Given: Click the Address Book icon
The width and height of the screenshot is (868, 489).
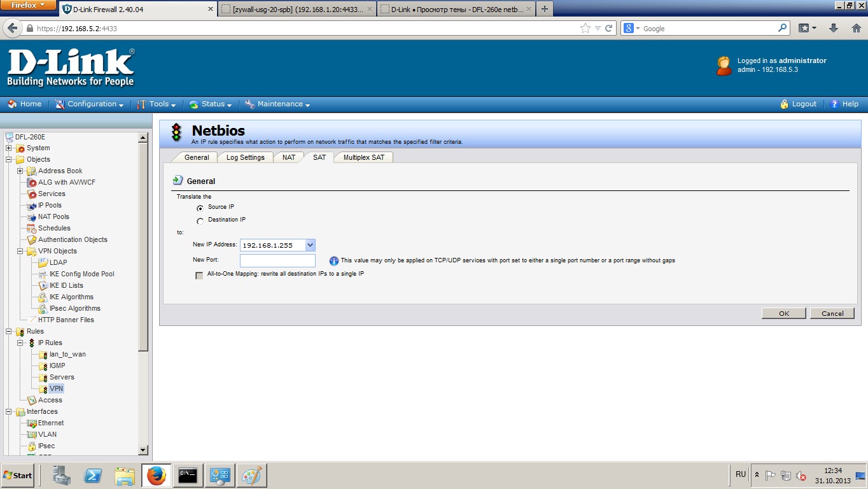Looking at the screenshot, I should 32,171.
